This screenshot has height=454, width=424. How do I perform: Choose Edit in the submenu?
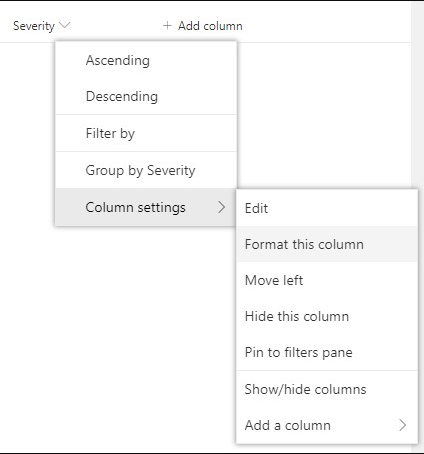pos(327,208)
